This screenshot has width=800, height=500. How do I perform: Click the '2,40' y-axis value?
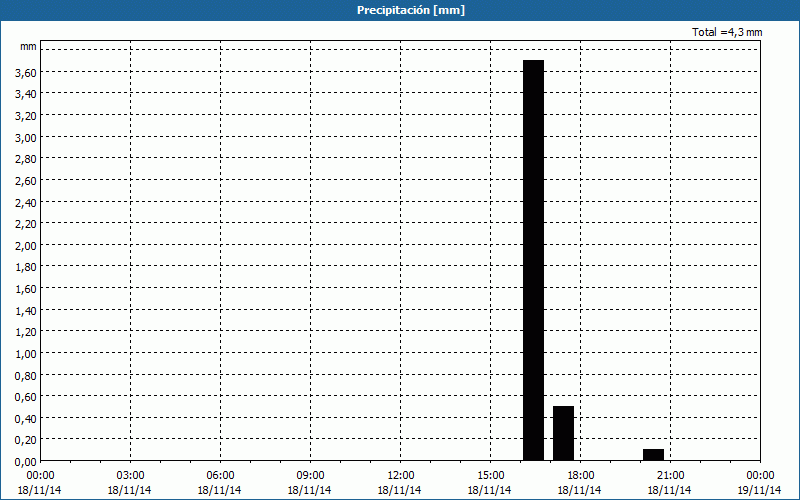click(26, 203)
